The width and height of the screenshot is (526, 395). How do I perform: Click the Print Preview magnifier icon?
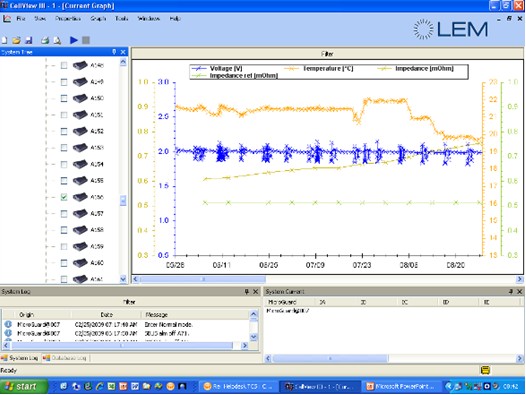pyautogui.click(x=57, y=40)
